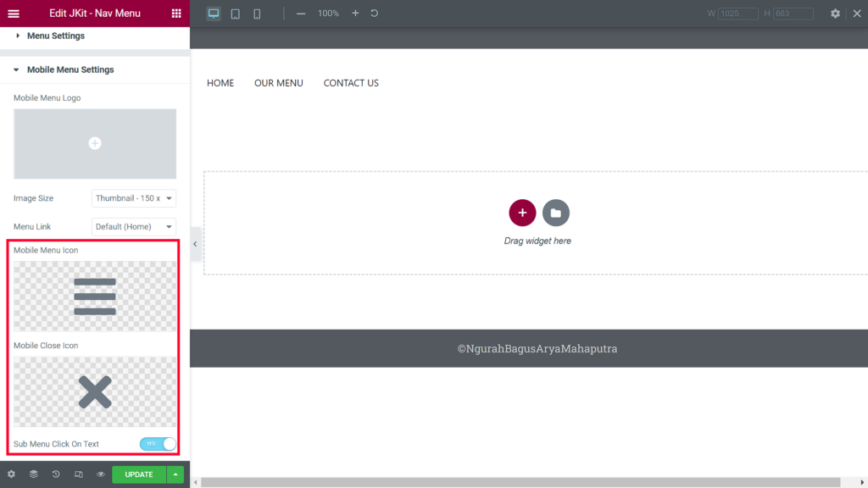Click the UPDATE button
Viewport: 868px width, 488px height.
click(138, 474)
